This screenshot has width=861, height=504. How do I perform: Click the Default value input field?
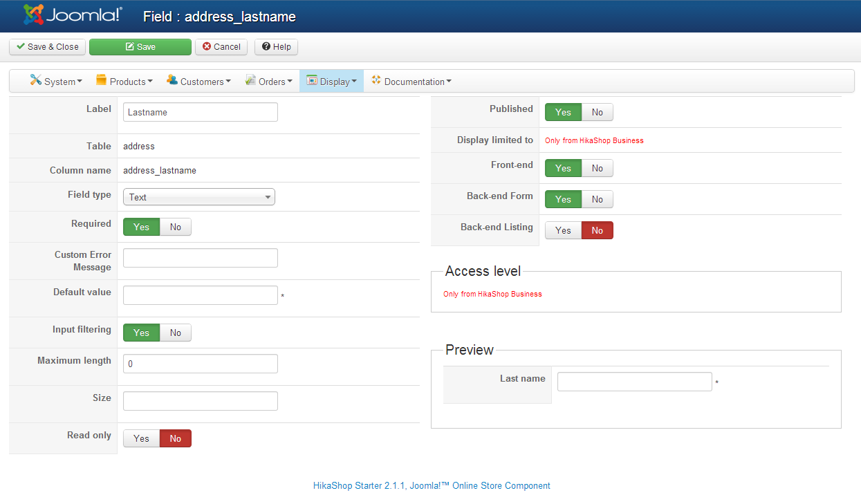coord(201,295)
